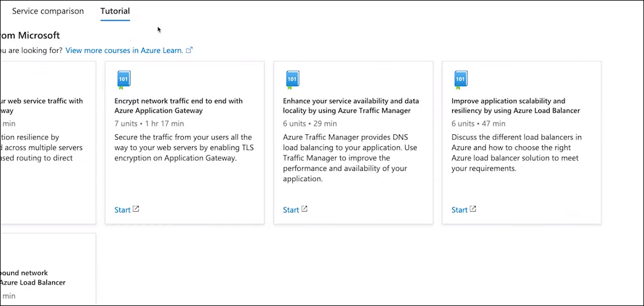This screenshot has height=306, width=644.
Task: Click the 101 book icon on Encrypt network traffic card
Action: click(124, 80)
